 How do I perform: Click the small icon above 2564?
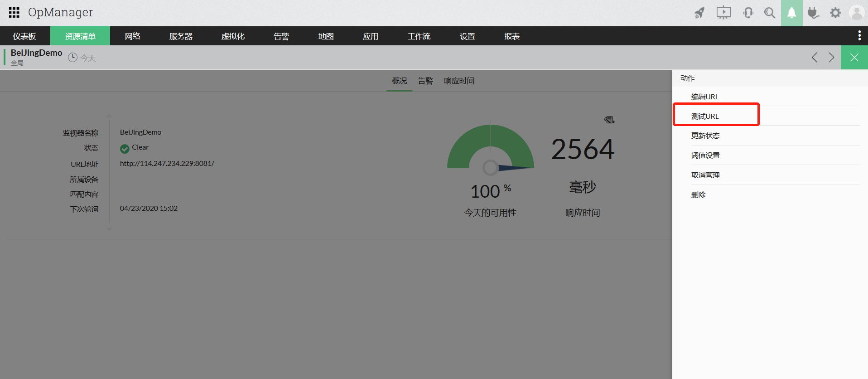[x=609, y=120]
